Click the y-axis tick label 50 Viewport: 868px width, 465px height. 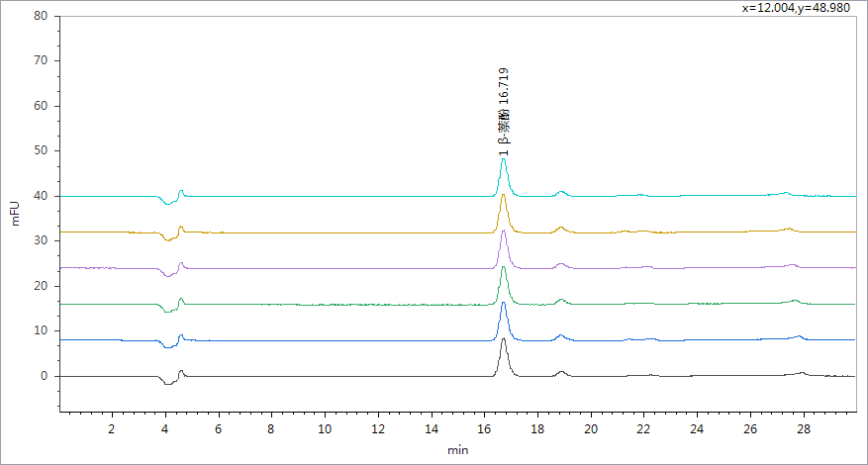[x=43, y=150]
